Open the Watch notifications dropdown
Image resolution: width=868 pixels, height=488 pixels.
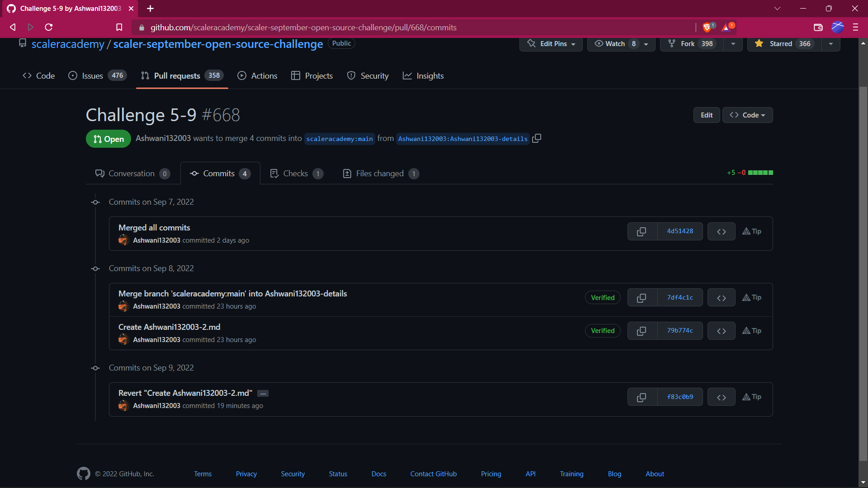click(621, 44)
